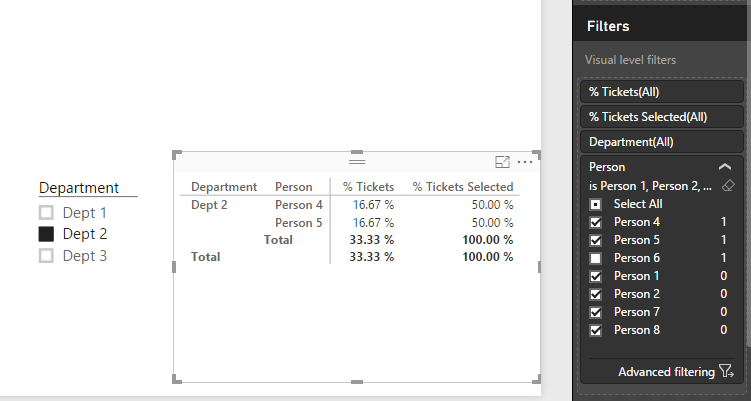751x401 pixels.
Task: Click the Filters pane header
Action: click(608, 26)
